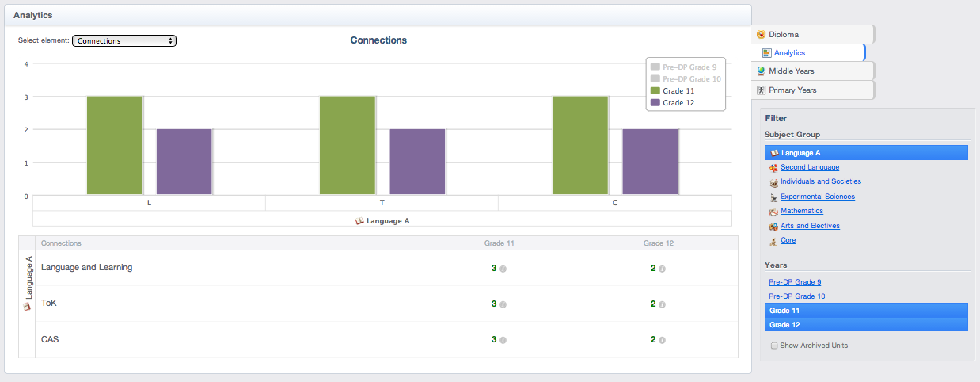Click the Grade 12 column header

point(659,243)
